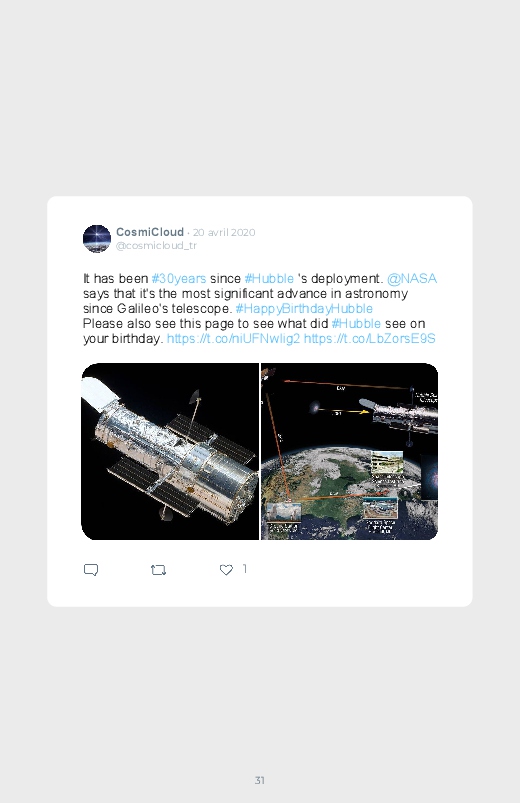Open the t.co/LbZorsE9S link
The image size is (520, 803).
click(x=369, y=339)
